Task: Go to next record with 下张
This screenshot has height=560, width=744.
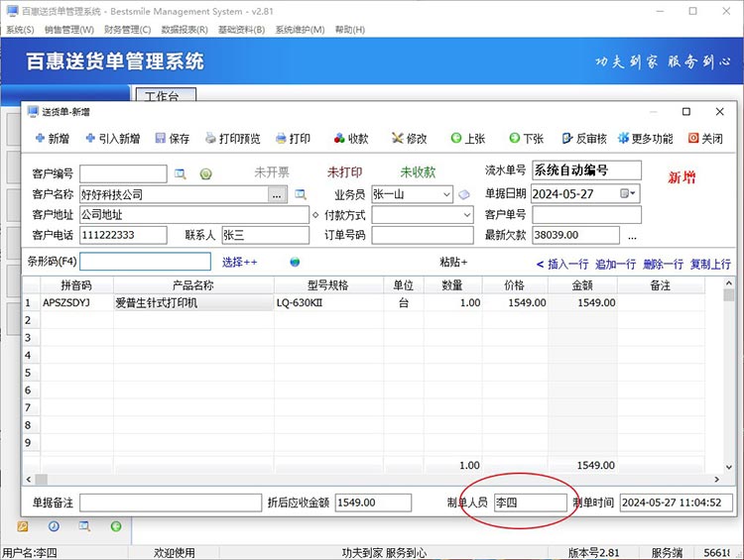Action: click(x=526, y=139)
